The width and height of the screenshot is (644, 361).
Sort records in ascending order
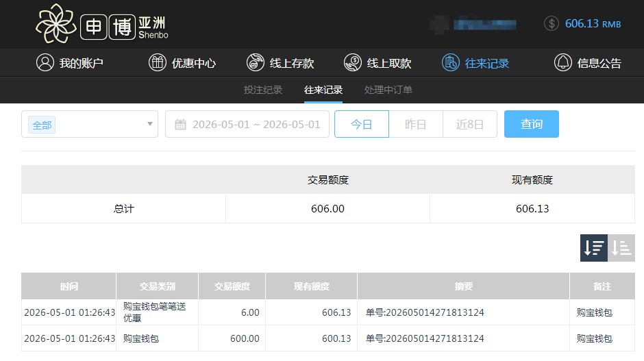[x=621, y=248]
